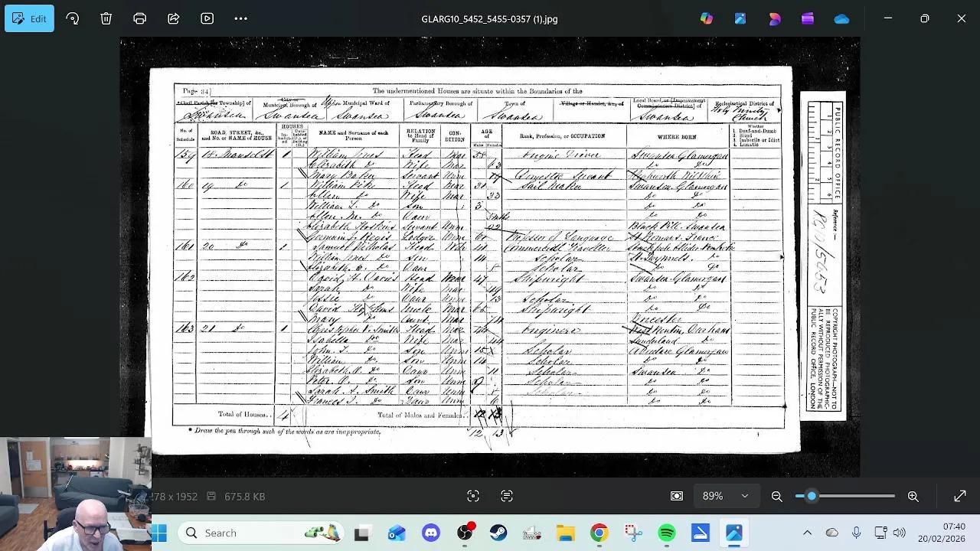Open the blue scanner app on the taskbar
980x551 pixels.
click(701, 533)
